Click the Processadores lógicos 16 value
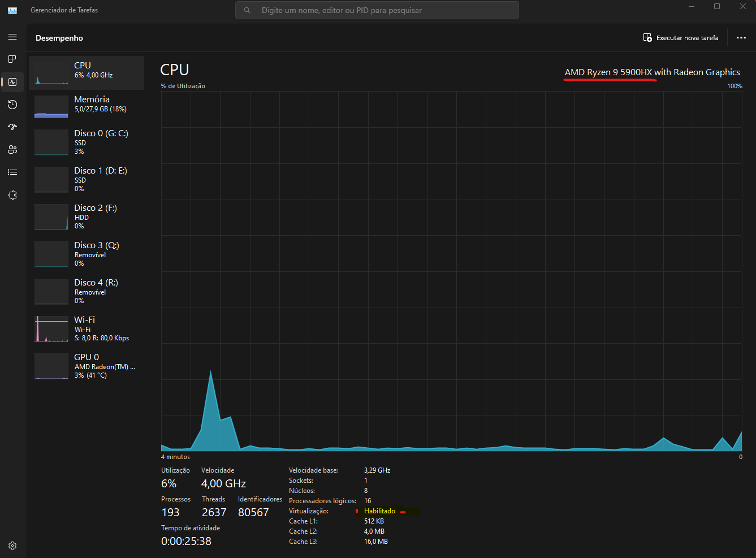The width and height of the screenshot is (756, 558). click(x=368, y=501)
